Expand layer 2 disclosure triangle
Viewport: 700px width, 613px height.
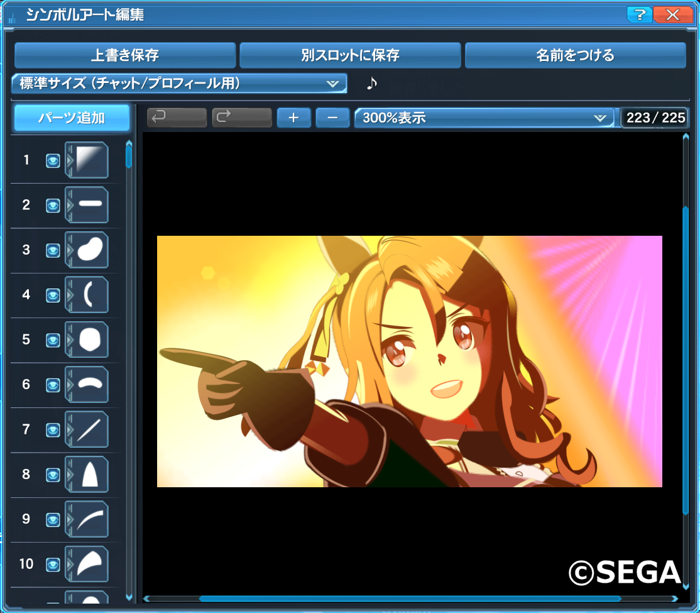[70, 205]
